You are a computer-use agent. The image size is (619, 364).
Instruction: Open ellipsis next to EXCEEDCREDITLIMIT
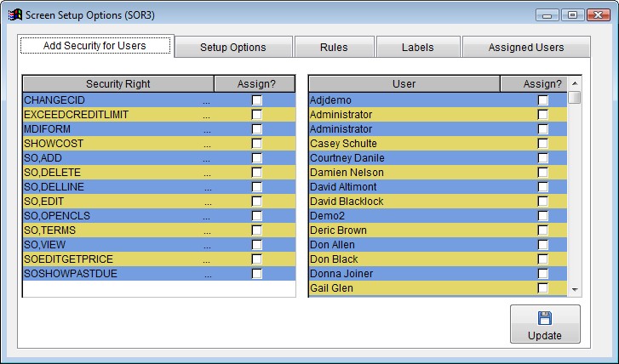[207, 115]
